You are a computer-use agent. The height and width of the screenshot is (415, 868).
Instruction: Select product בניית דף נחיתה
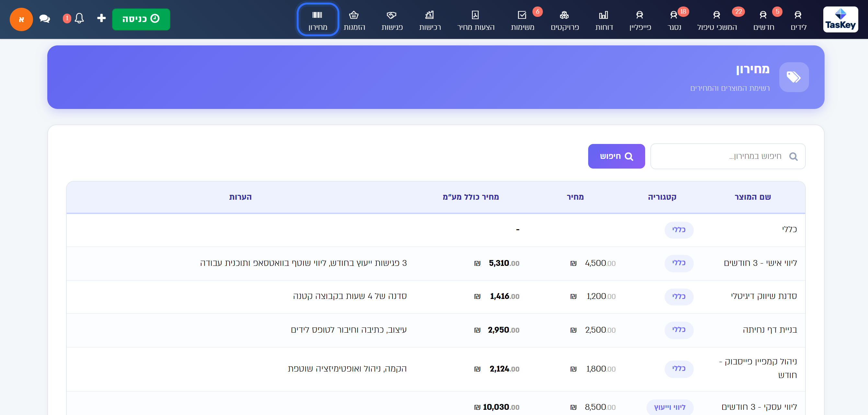pyautogui.click(x=770, y=330)
